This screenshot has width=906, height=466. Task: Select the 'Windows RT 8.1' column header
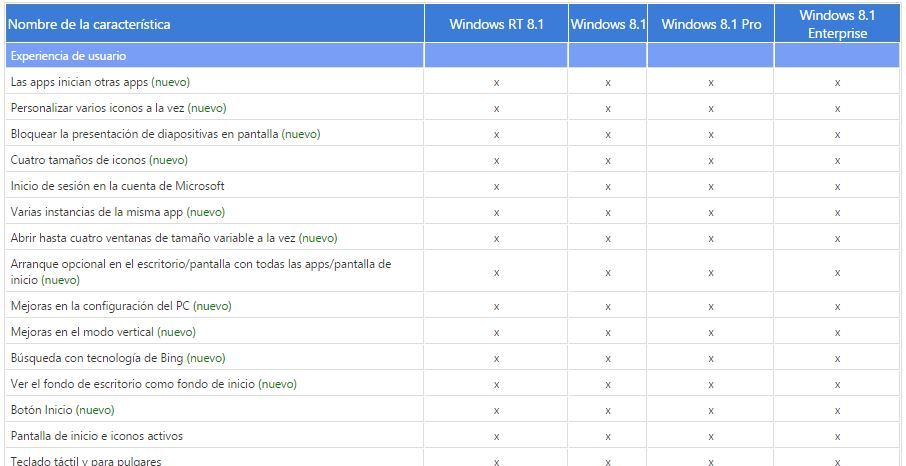[496, 24]
